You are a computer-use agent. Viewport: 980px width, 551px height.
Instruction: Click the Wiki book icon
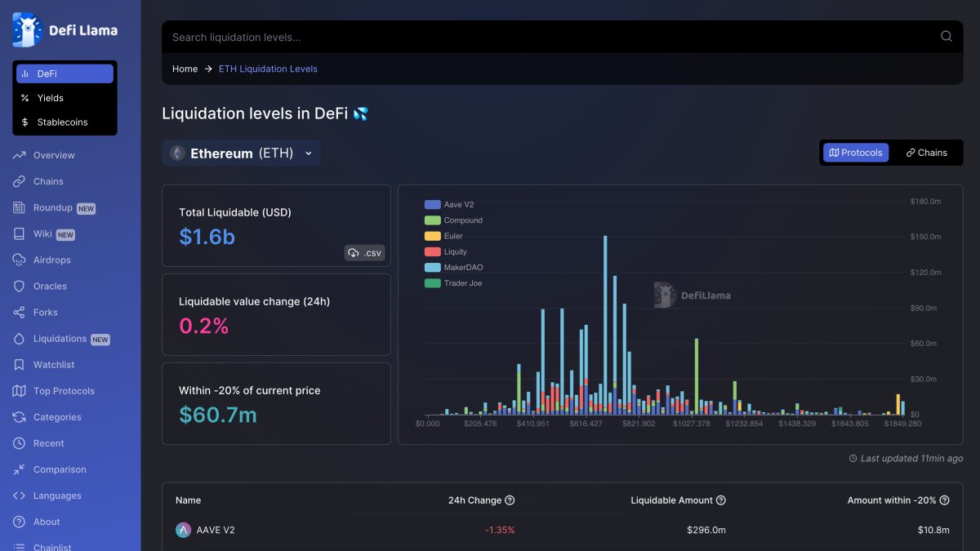click(19, 233)
